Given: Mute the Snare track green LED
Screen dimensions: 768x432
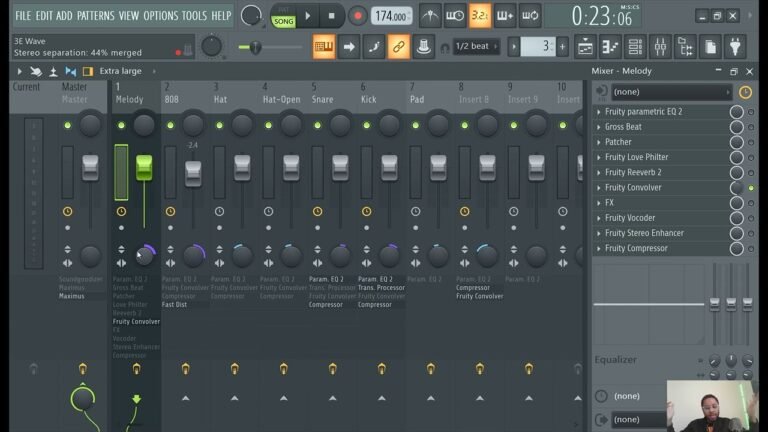Looking at the screenshot, I should 317,125.
